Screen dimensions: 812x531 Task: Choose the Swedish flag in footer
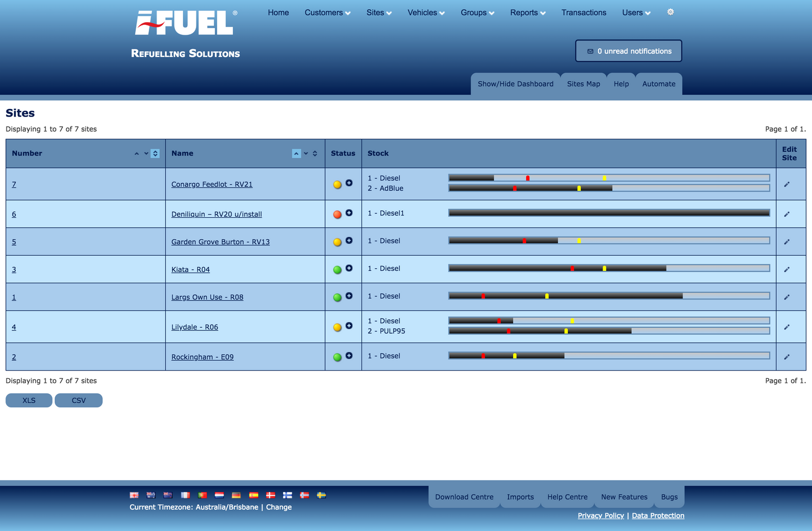(x=321, y=495)
